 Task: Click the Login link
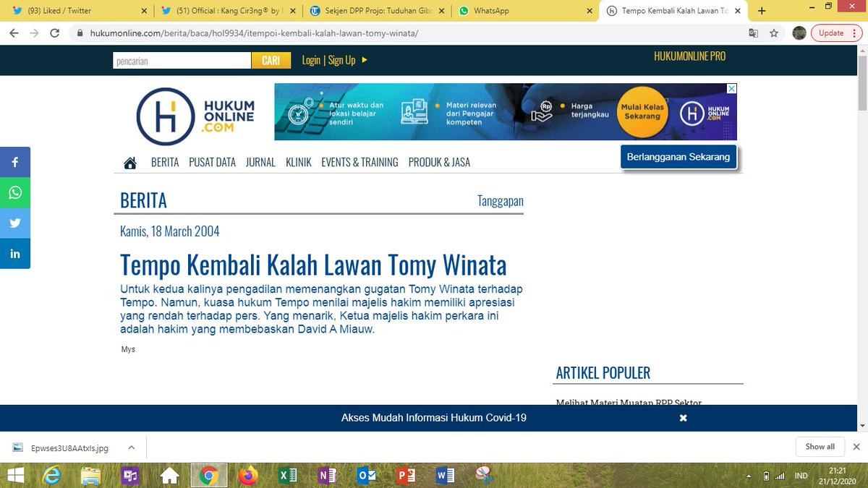click(311, 60)
